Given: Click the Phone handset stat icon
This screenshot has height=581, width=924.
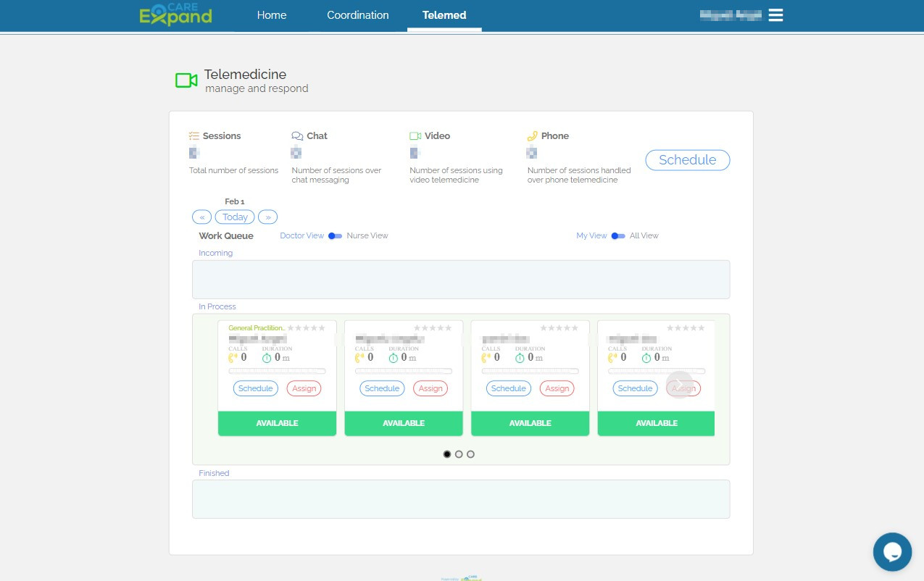Looking at the screenshot, I should coord(532,136).
